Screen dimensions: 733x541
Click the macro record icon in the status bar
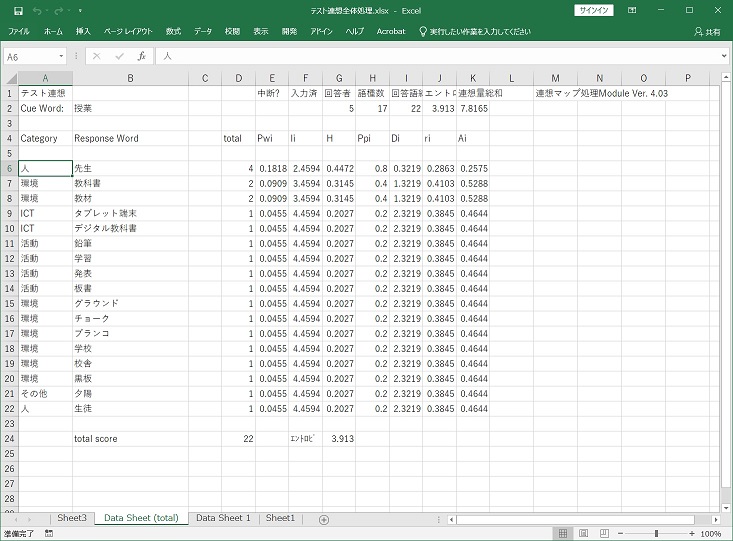pyautogui.click(x=47, y=534)
